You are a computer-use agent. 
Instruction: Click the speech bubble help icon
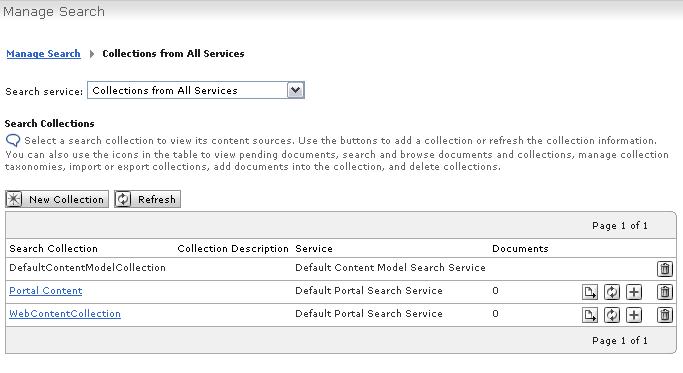click(x=13, y=140)
